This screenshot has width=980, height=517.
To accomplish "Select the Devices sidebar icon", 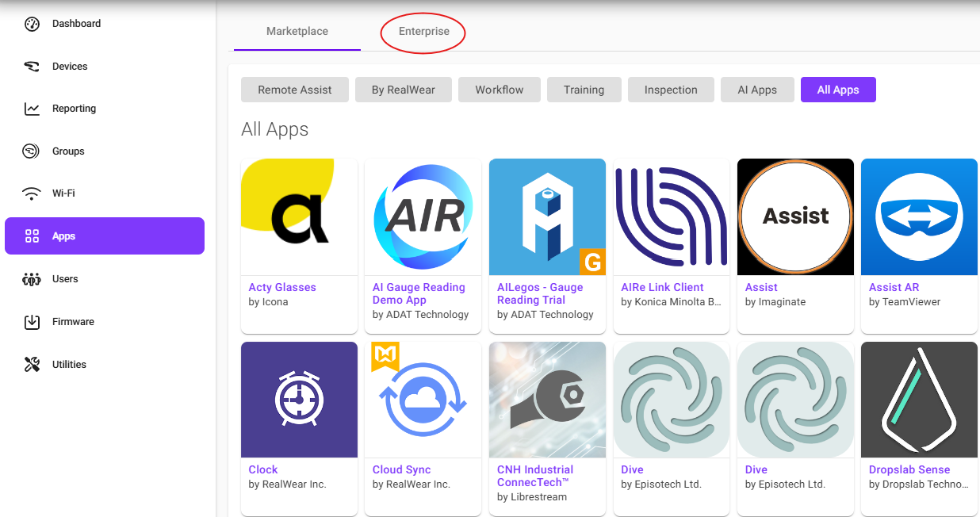I will [x=68, y=66].
